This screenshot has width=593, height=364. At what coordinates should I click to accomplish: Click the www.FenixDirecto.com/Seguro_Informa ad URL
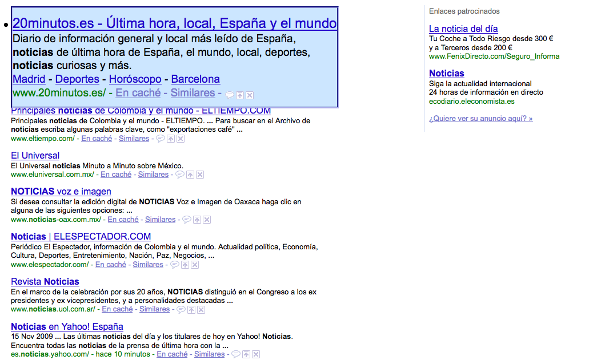pyautogui.click(x=494, y=56)
